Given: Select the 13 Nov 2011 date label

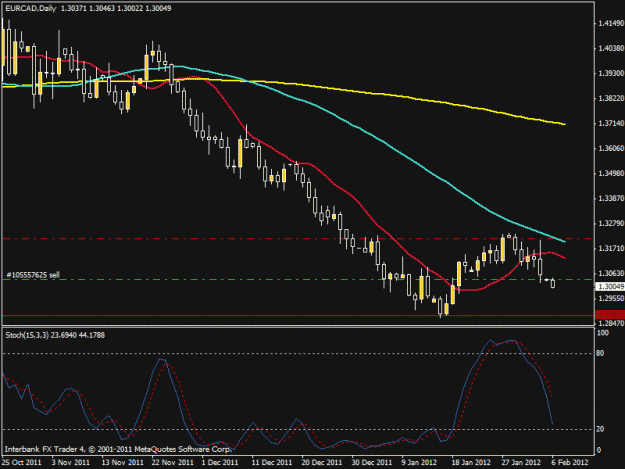Looking at the screenshot, I should (122, 462).
